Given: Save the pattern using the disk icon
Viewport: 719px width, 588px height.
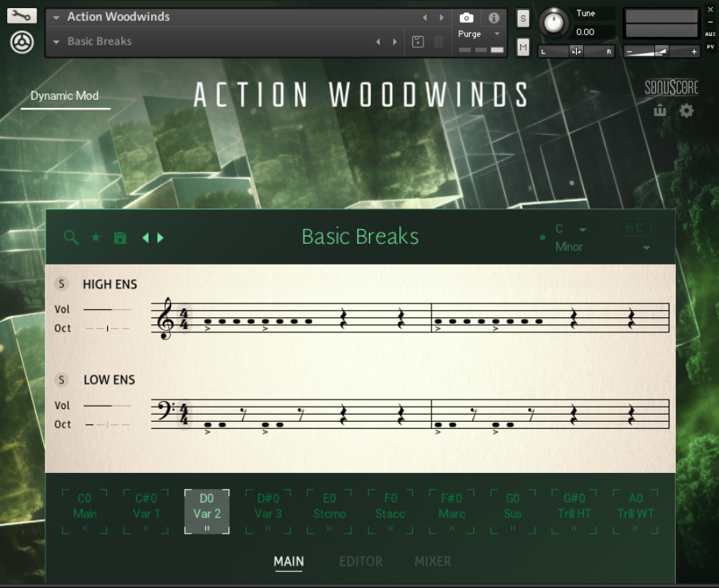Looking at the screenshot, I should (x=119, y=237).
